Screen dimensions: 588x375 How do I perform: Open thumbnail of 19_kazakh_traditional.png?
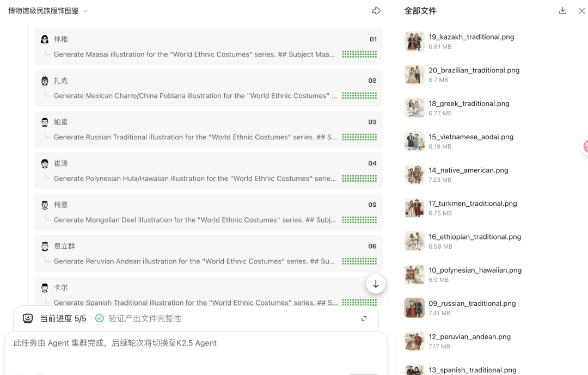coord(414,41)
